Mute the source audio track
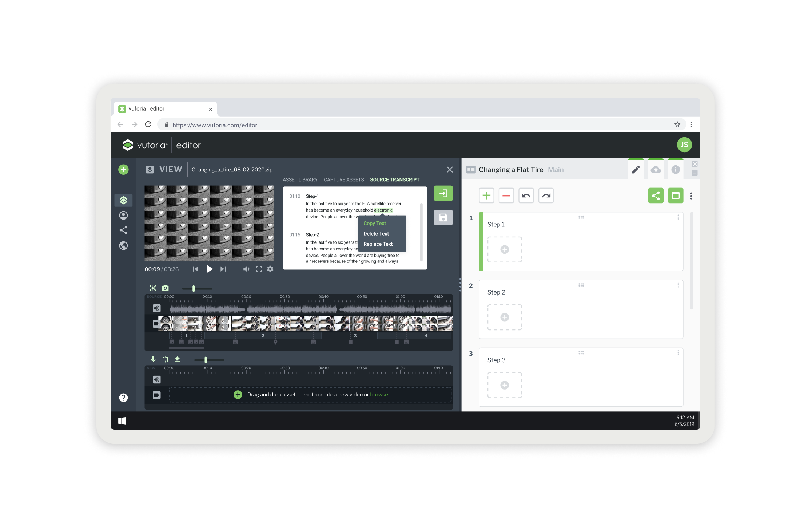The image size is (812, 529). pos(156,308)
